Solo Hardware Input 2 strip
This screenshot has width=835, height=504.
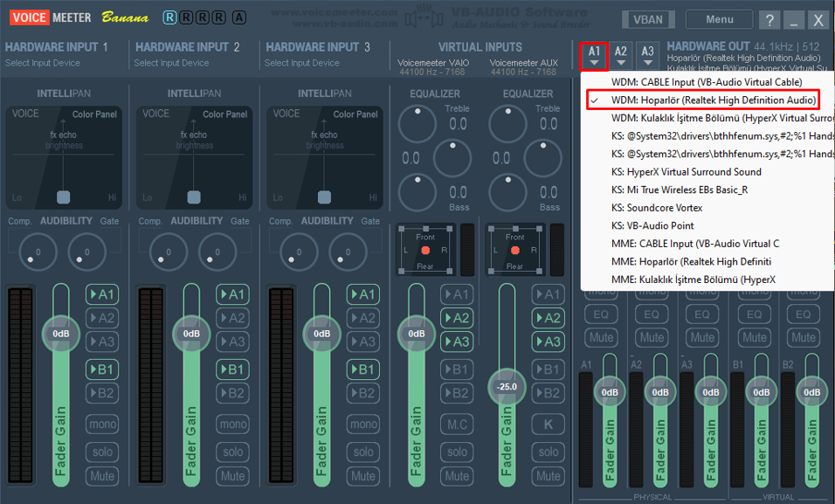pyautogui.click(x=232, y=452)
